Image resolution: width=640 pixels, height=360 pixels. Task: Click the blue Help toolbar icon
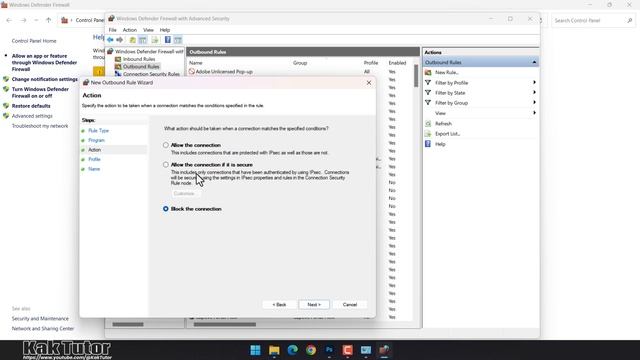coord(168,40)
